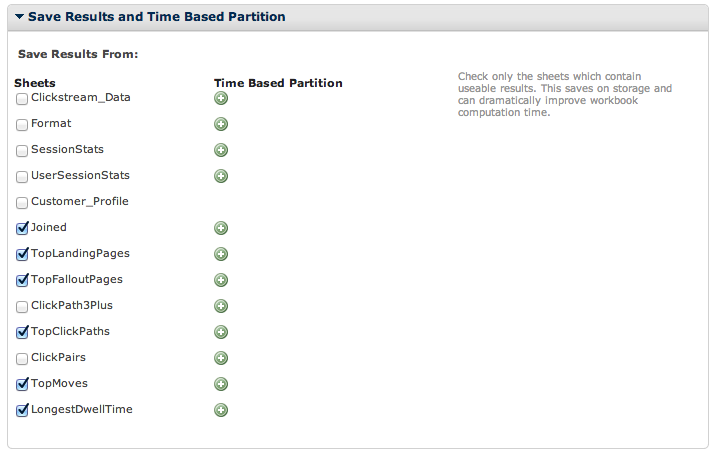Collapse Save Results and Time Based Partition section
This screenshot has height=454, width=715.
[x=19, y=17]
